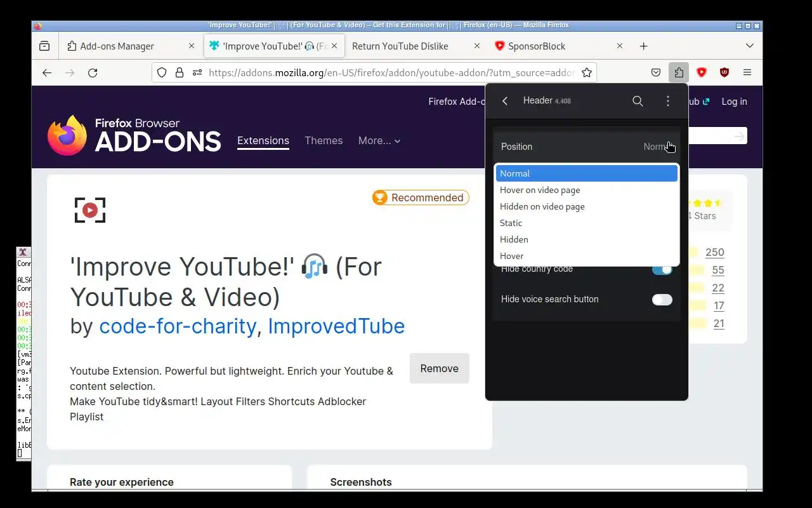This screenshot has height=508, width=812.
Task: Select the Static position option
Action: click(587, 223)
